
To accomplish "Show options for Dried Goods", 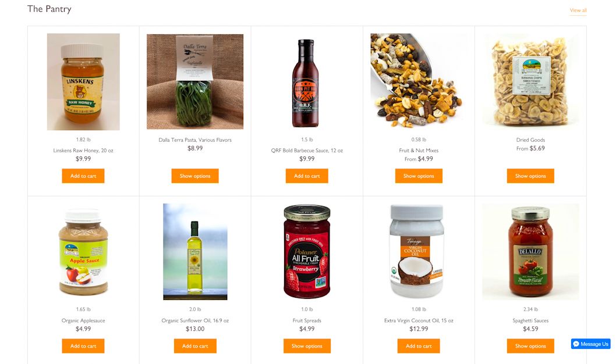I will tap(530, 176).
